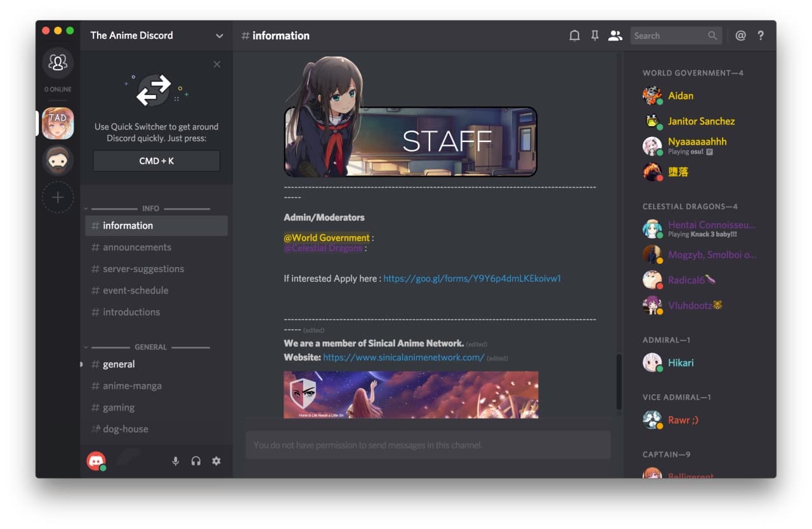
Task: Mute your microphone
Action: (176, 461)
